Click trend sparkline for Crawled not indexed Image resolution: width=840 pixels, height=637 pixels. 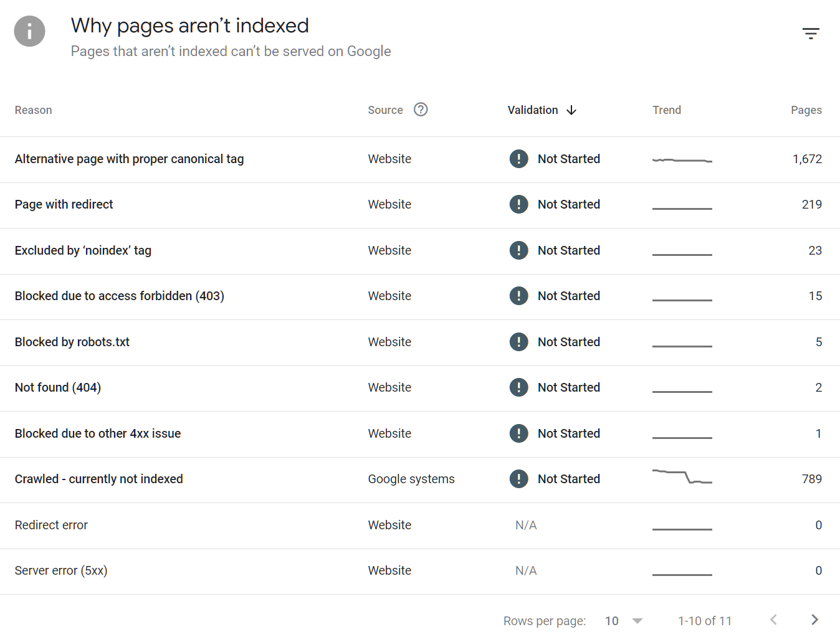(x=682, y=477)
